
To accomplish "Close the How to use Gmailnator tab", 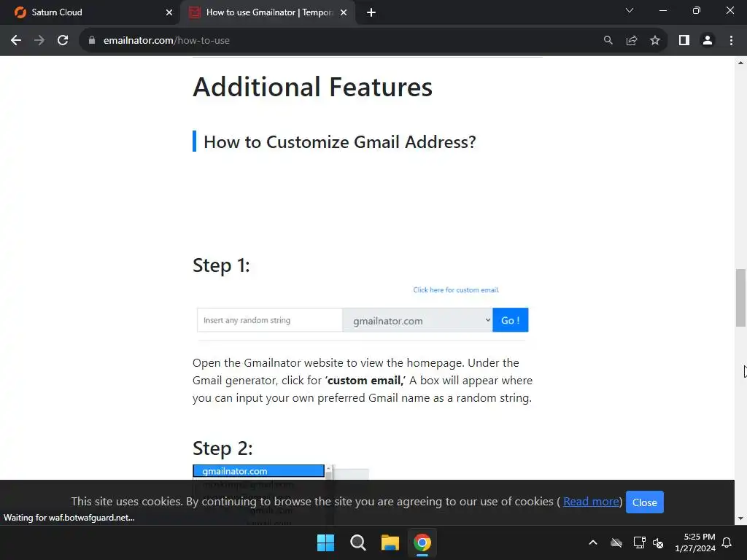I will coord(344,12).
